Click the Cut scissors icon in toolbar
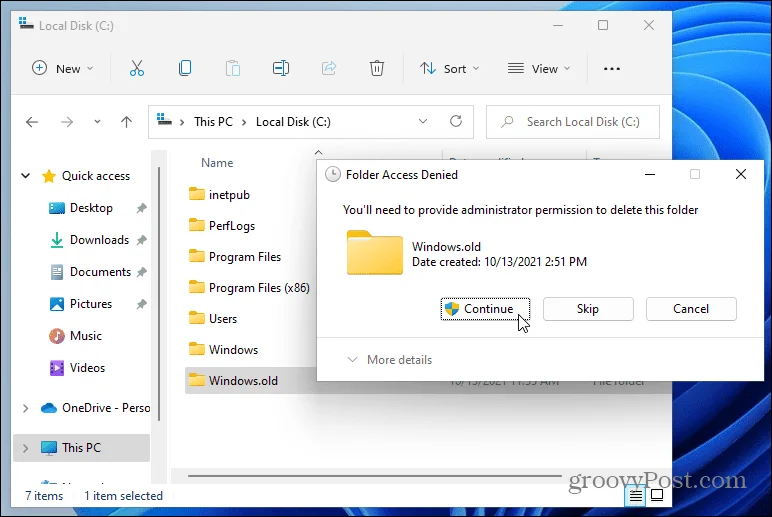Image resolution: width=772 pixels, height=517 pixels. click(136, 68)
